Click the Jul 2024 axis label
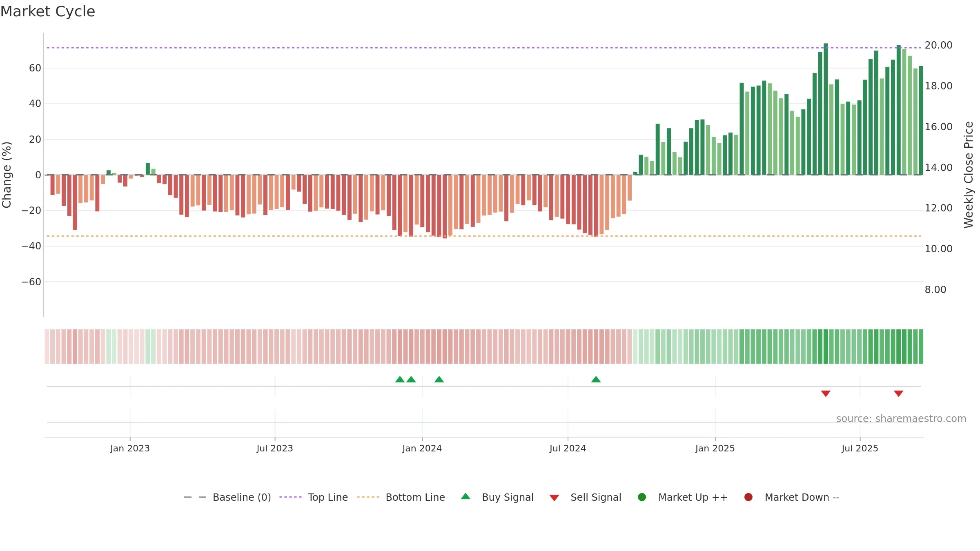The width and height of the screenshot is (980, 551). 568,448
